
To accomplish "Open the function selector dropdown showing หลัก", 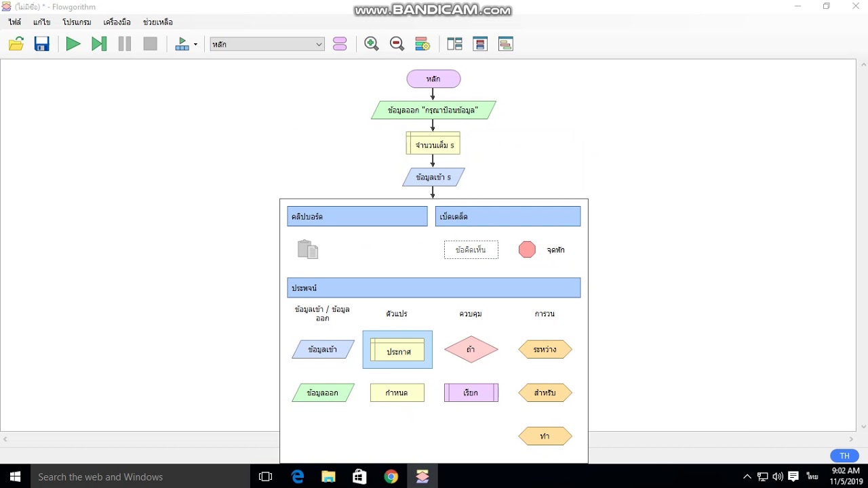I will (267, 44).
